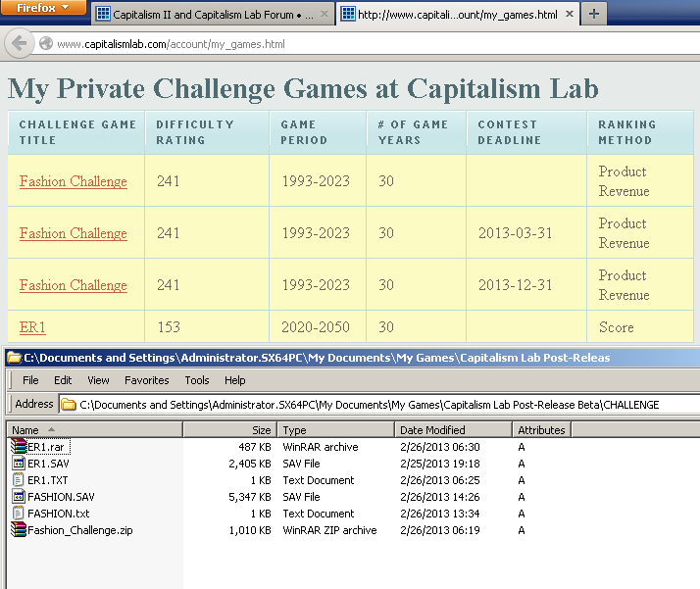This screenshot has height=589, width=700.
Task: Open the View menu in Explorer
Action: click(98, 380)
